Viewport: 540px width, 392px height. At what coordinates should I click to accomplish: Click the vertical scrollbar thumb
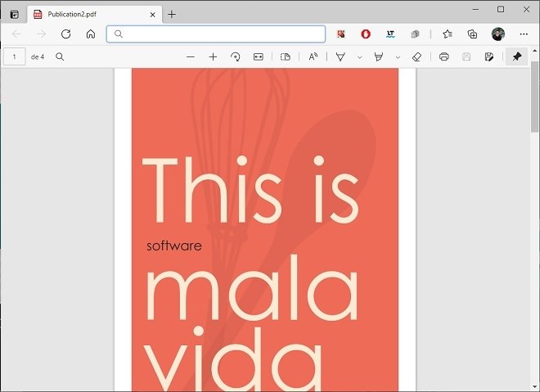coord(534,97)
